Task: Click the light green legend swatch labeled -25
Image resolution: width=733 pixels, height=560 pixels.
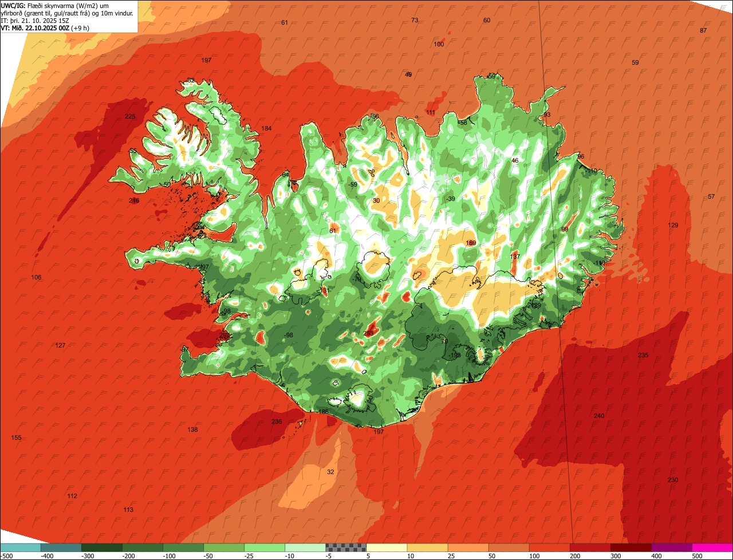Action: [x=265, y=547]
